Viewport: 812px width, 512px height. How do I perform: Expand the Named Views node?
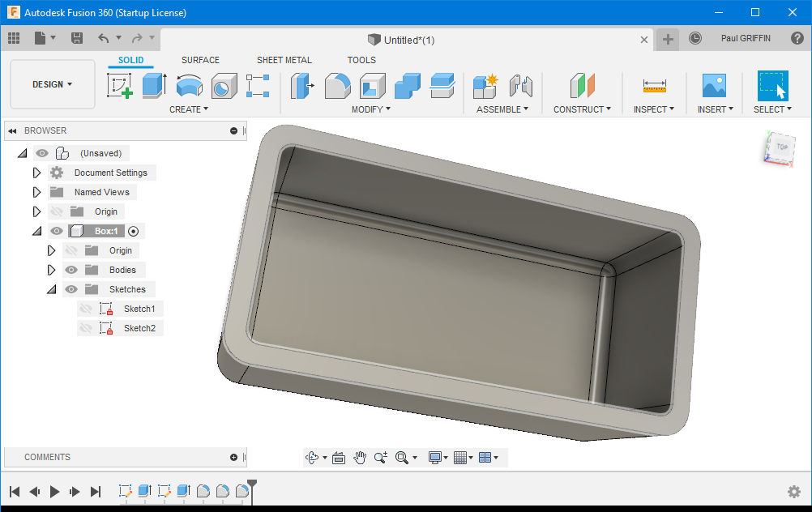36,192
